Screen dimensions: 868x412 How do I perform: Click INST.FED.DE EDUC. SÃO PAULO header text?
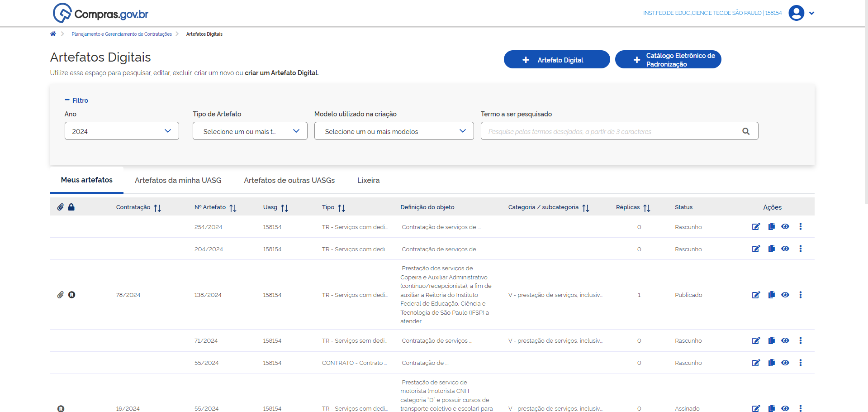pos(712,13)
